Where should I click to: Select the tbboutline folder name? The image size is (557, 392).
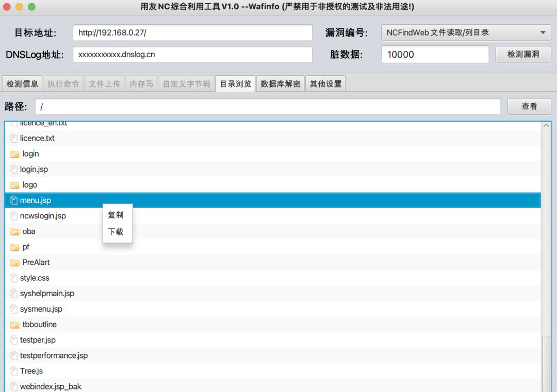[39, 324]
